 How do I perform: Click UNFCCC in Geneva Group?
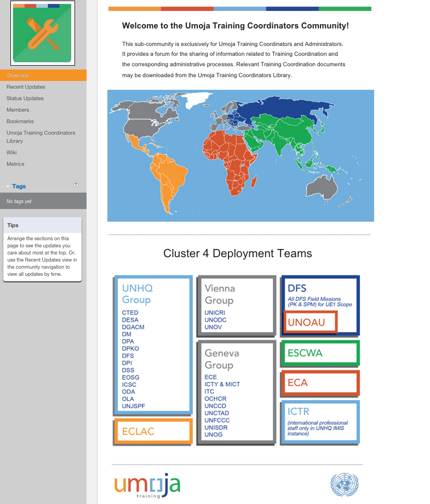pyautogui.click(x=217, y=420)
